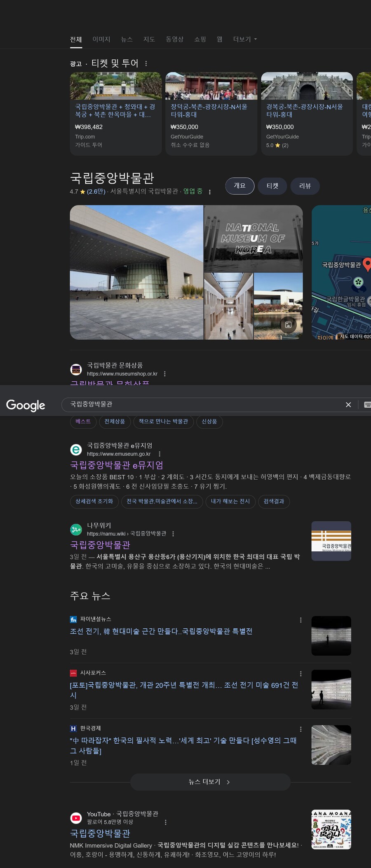This screenshot has width=371, height=868.
Task: Click the 책으로 만나는 박물관 chip
Action: pos(163,421)
